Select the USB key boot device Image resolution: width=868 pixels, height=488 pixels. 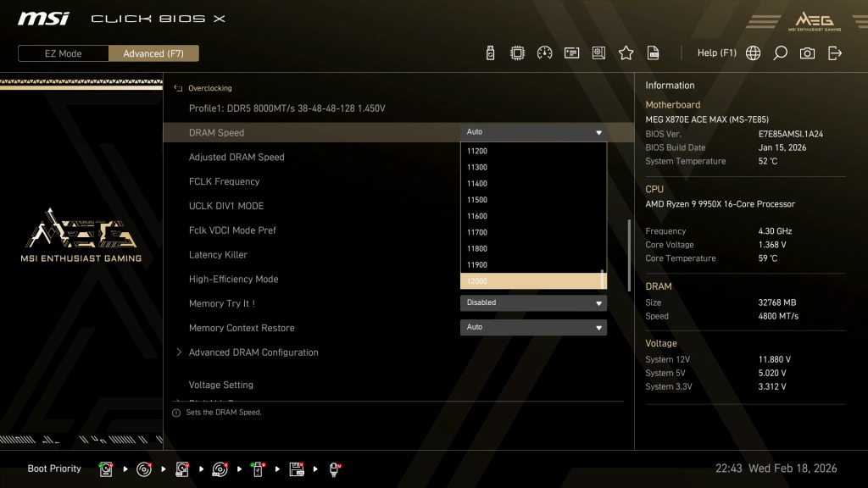(x=258, y=469)
